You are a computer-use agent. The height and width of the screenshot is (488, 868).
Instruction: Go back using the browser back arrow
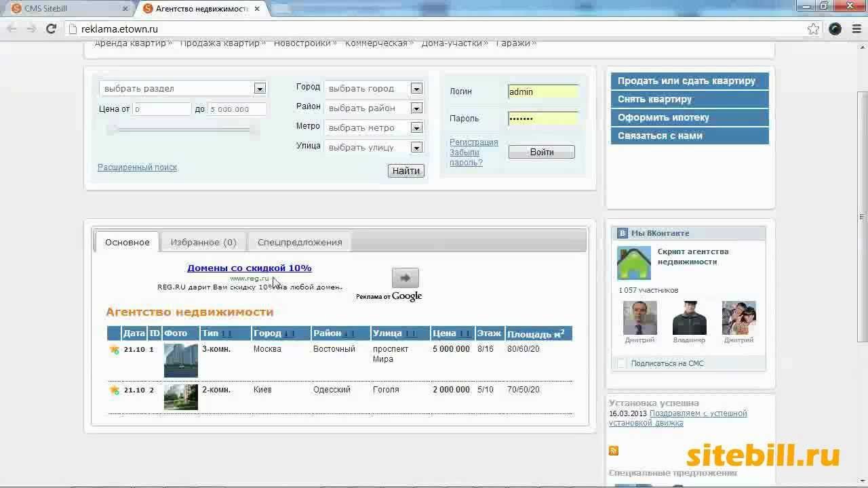tap(12, 28)
